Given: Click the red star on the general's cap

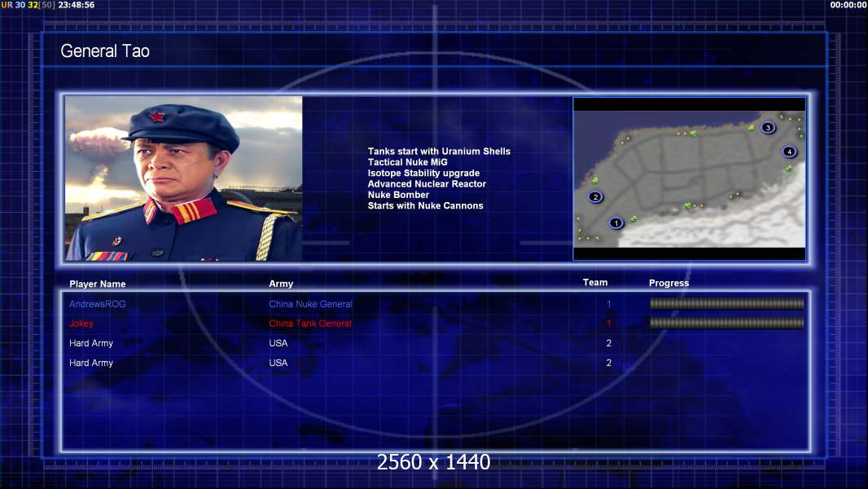Looking at the screenshot, I should 158,116.
